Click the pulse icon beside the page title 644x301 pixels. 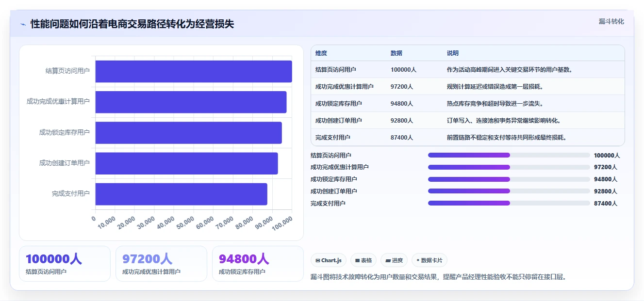pos(23,24)
